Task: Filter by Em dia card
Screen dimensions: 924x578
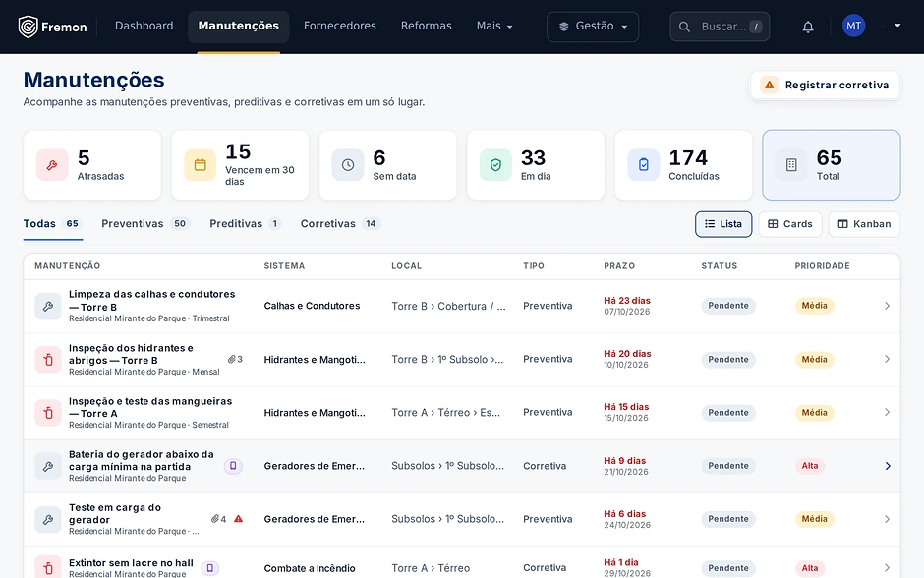Action: 536,165
